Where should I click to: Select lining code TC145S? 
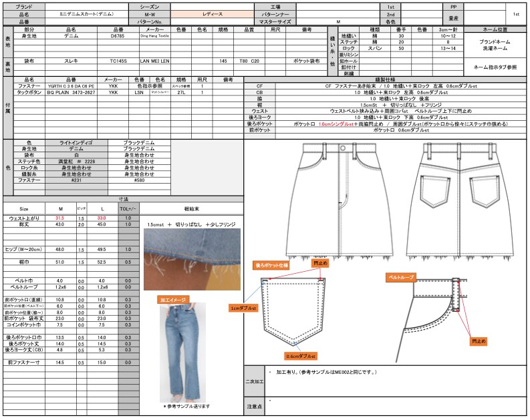118,61
